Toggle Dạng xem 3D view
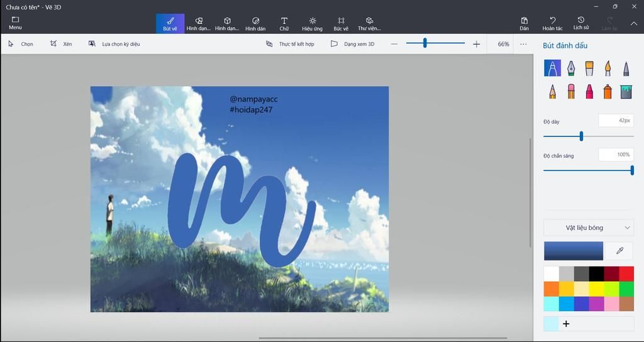The height and width of the screenshot is (342, 644). point(353,44)
